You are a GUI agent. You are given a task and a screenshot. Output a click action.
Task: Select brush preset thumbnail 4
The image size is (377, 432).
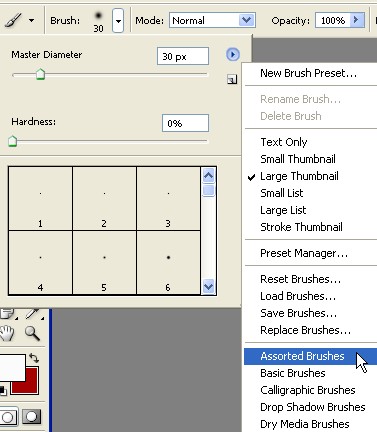pyautogui.click(x=40, y=262)
